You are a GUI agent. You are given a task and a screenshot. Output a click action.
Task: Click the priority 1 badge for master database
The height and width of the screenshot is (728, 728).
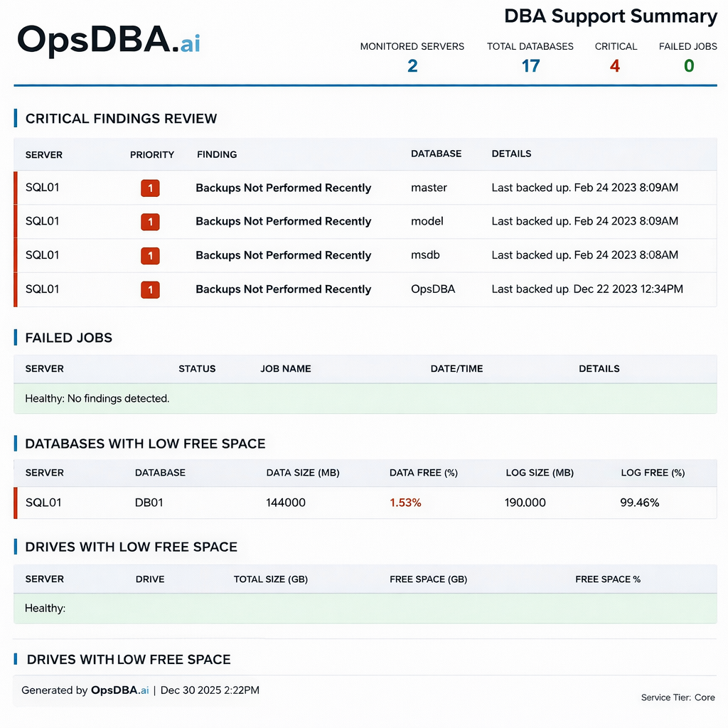pos(150,188)
